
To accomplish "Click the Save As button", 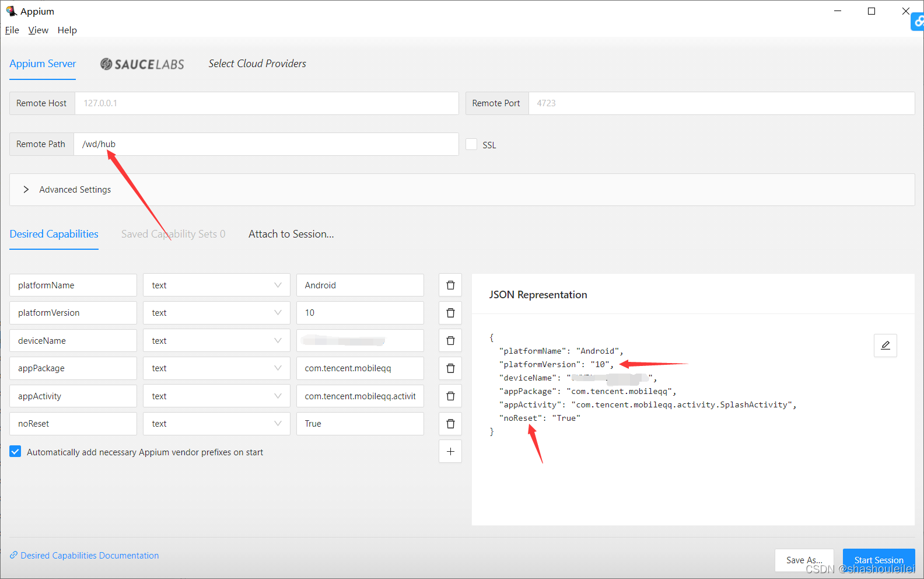I will point(804,560).
